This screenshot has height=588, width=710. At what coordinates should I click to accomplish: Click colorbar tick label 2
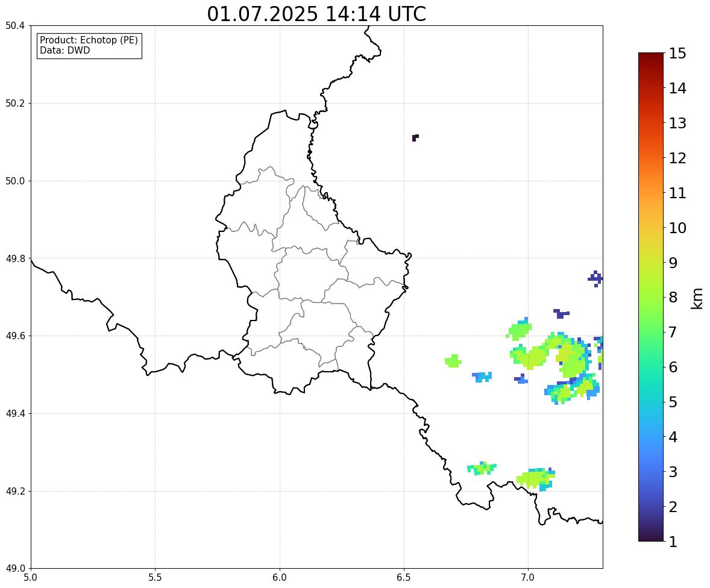point(673,507)
